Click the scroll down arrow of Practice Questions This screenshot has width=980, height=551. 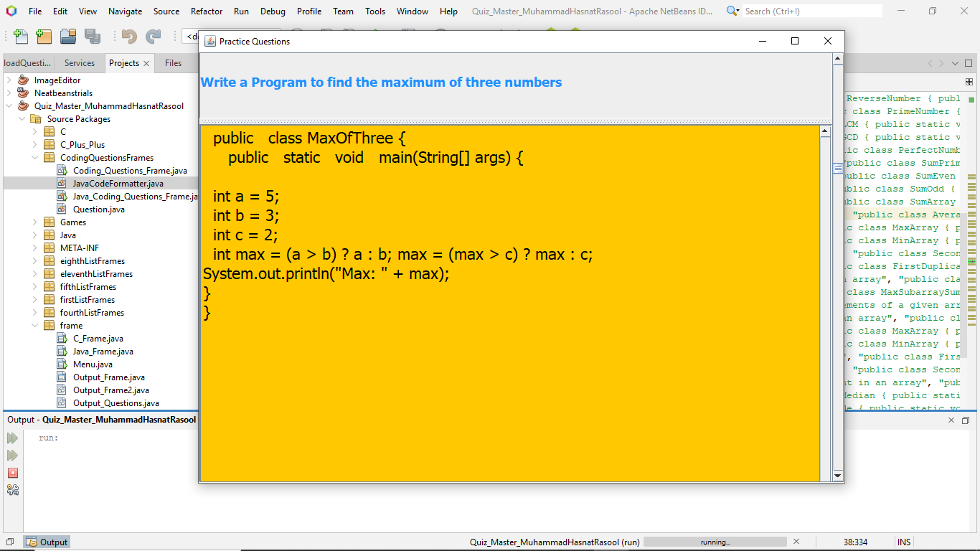(838, 476)
